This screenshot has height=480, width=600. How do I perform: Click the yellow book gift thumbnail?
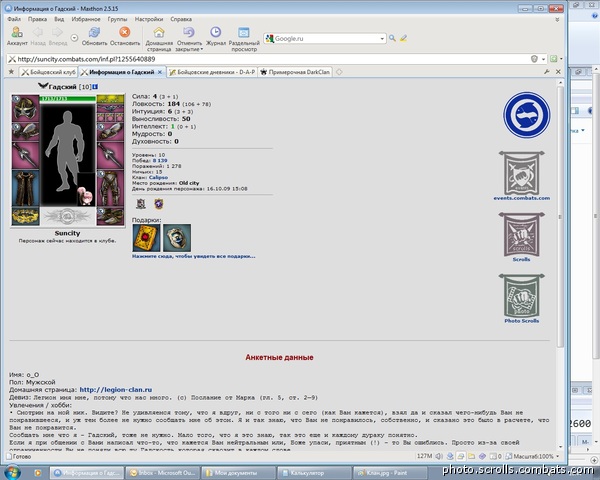[146, 238]
